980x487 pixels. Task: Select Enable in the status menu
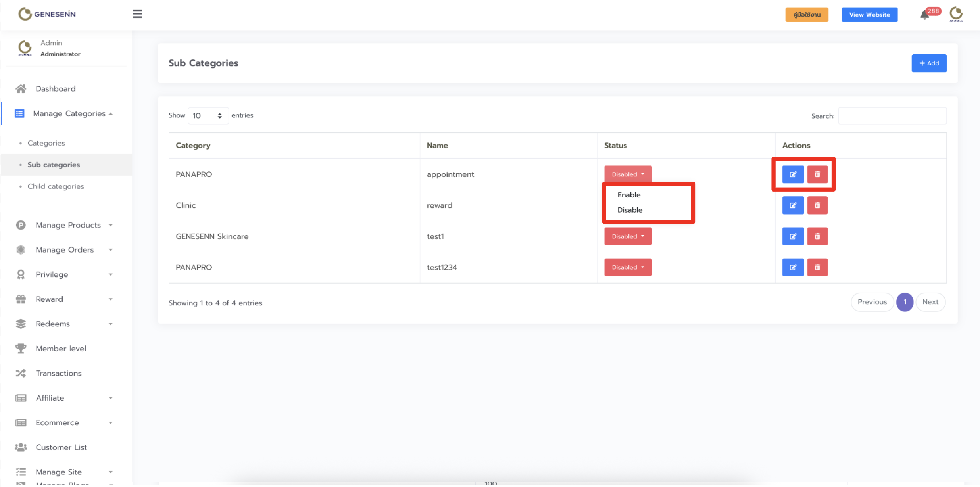click(628, 195)
